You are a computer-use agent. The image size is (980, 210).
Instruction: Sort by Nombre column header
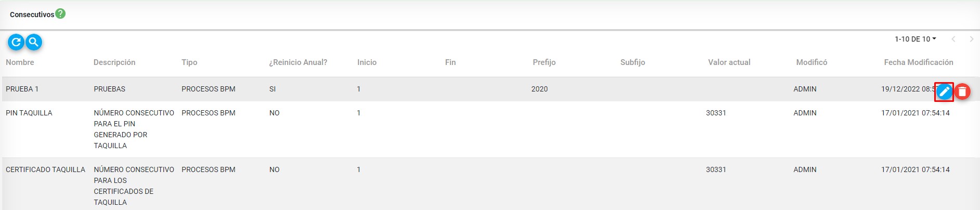(x=20, y=62)
